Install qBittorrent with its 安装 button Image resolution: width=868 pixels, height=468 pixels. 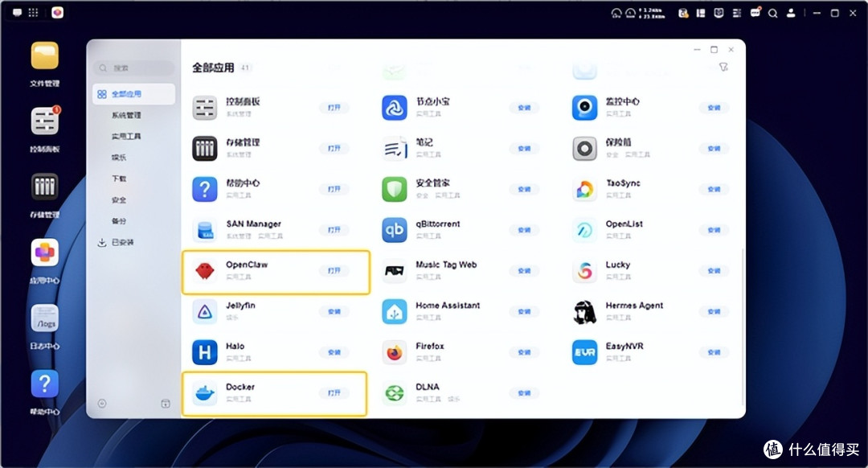coord(524,230)
